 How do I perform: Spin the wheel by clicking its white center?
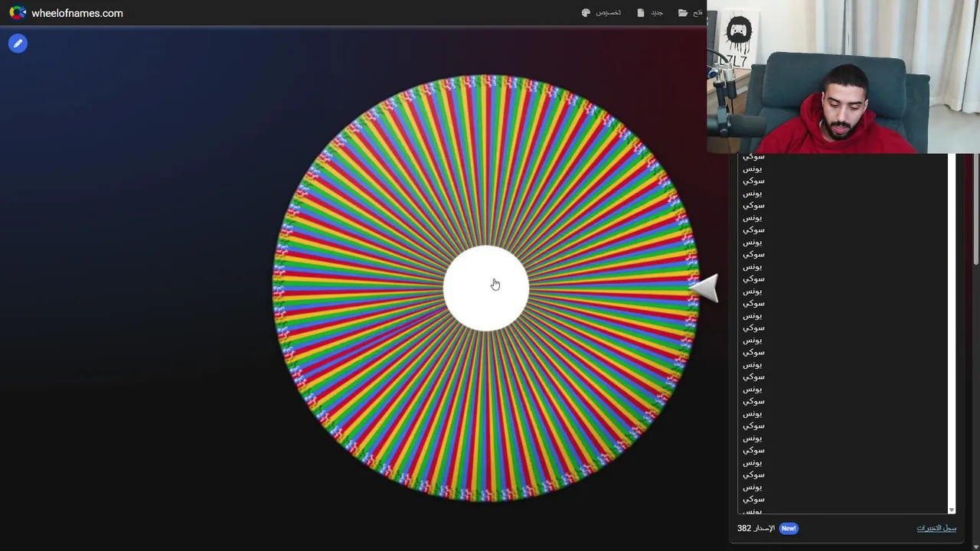point(486,289)
